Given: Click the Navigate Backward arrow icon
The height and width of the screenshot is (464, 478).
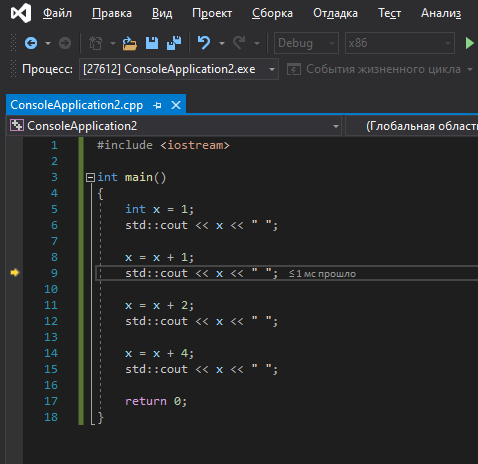Looking at the screenshot, I should [x=31, y=43].
